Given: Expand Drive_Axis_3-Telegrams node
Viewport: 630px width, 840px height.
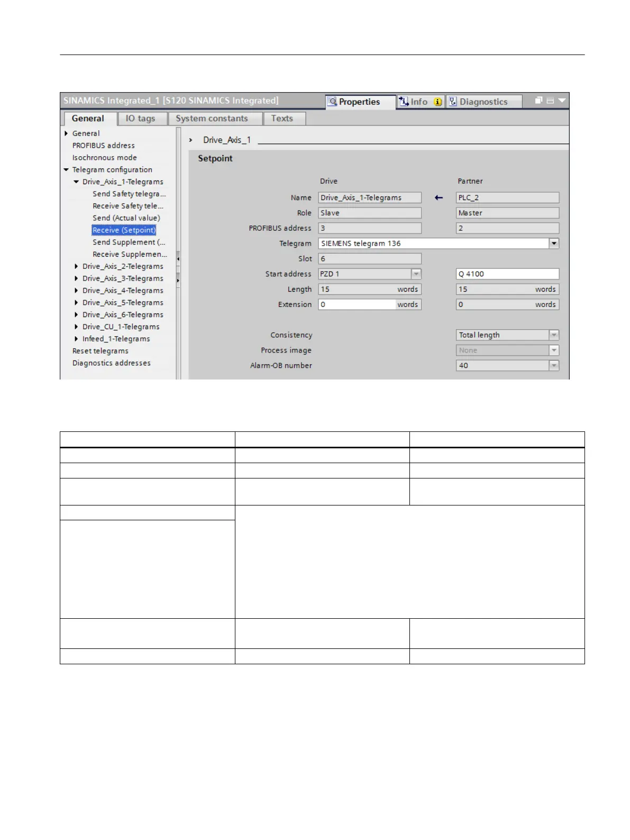Looking at the screenshot, I should point(76,279).
